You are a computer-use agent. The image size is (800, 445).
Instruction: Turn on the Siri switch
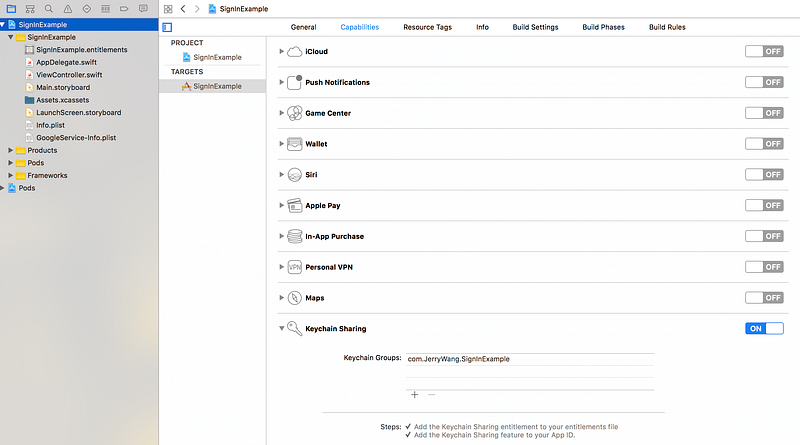764,175
